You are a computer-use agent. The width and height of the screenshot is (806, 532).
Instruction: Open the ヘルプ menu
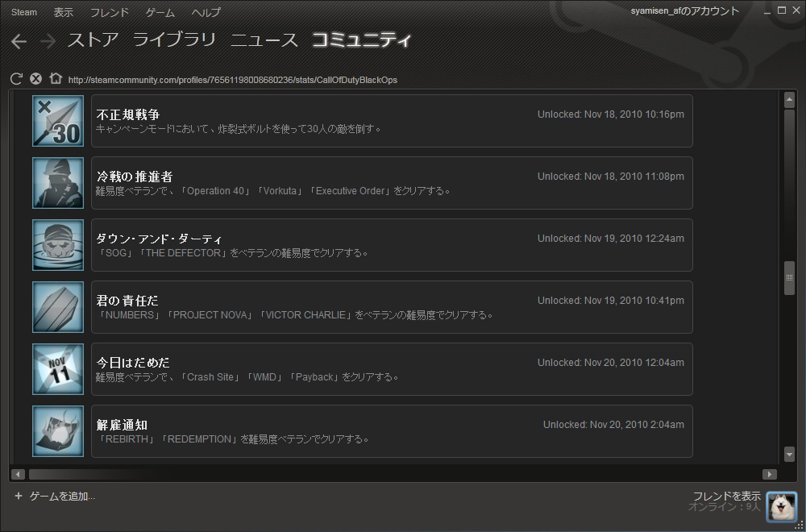206,12
